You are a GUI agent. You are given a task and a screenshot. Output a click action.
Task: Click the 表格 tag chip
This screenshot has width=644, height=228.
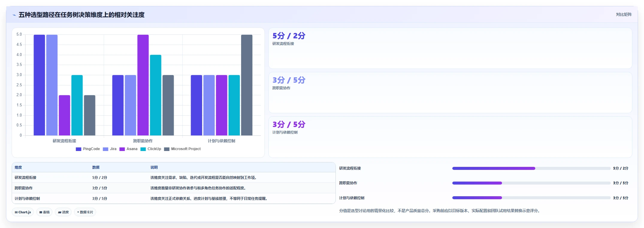44,212
